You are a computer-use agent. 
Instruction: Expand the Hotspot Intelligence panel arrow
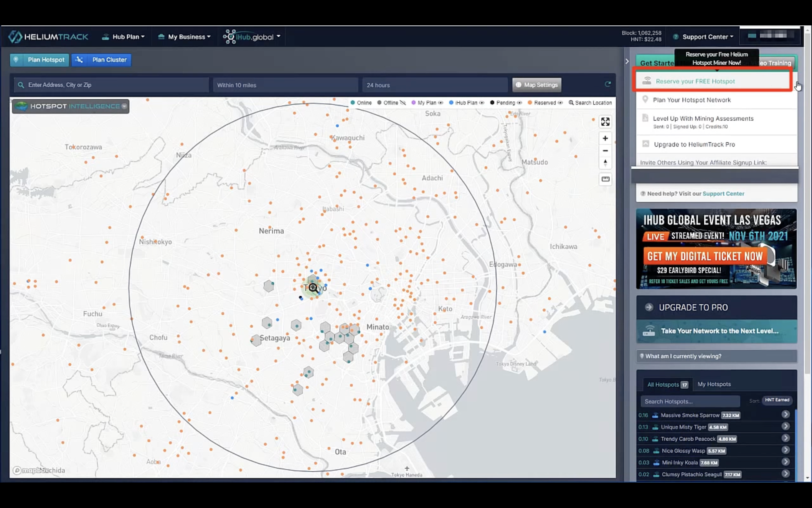[x=125, y=106]
